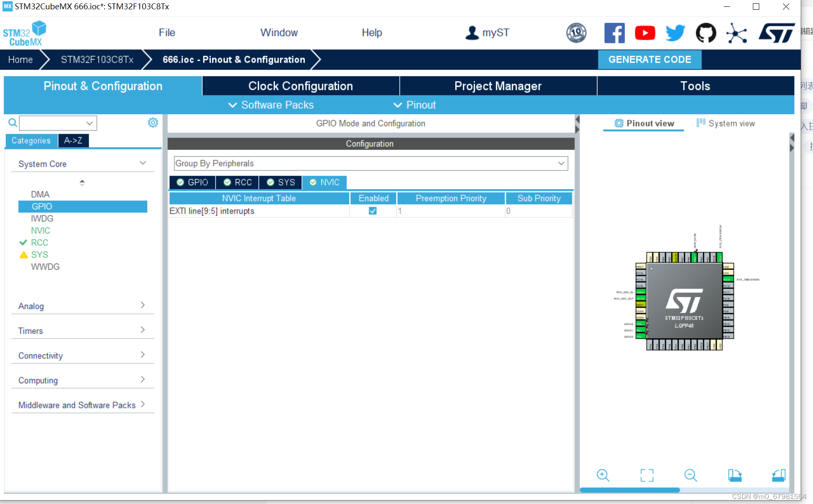813x504 pixels.
Task: Open the File menu
Action: click(x=167, y=33)
